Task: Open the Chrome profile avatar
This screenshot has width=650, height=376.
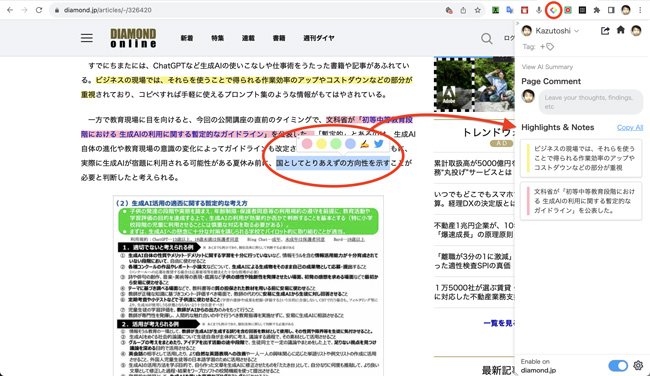Action: coord(626,10)
